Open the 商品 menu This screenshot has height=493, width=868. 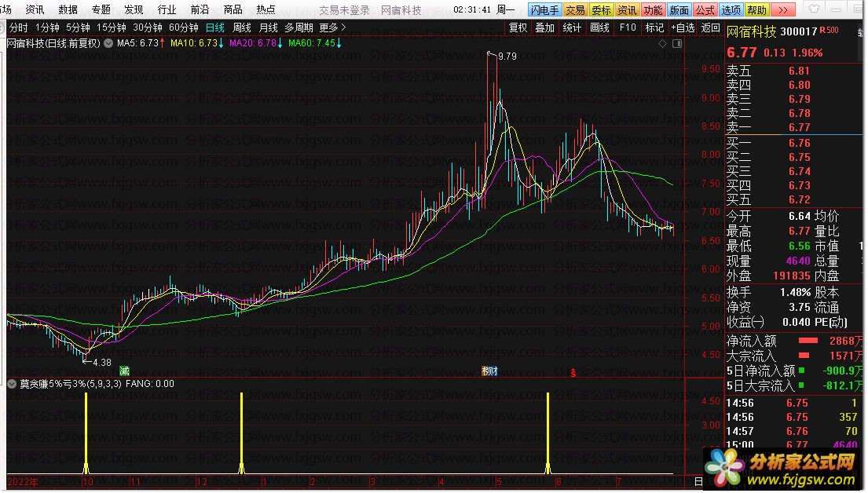pos(233,9)
